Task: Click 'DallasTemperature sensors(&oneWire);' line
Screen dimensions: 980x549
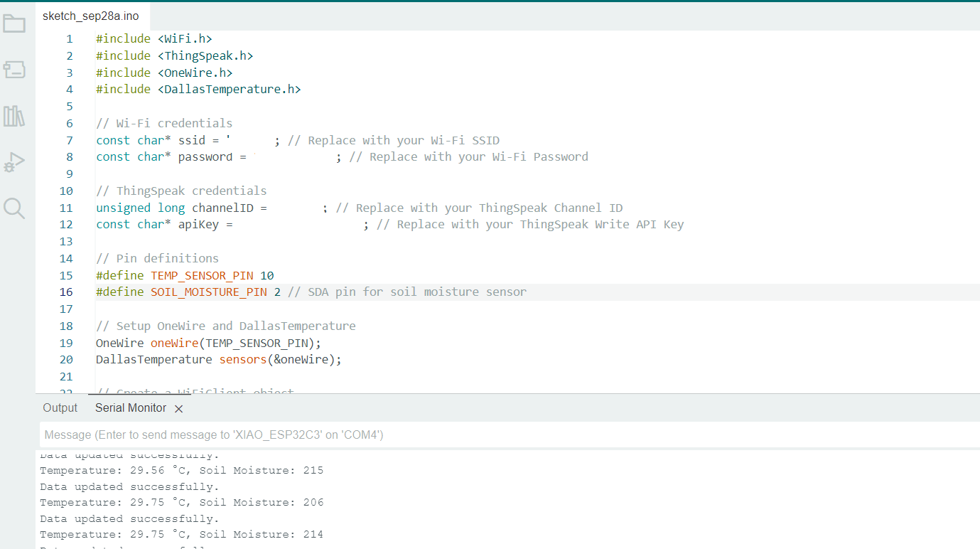Action: coord(219,360)
